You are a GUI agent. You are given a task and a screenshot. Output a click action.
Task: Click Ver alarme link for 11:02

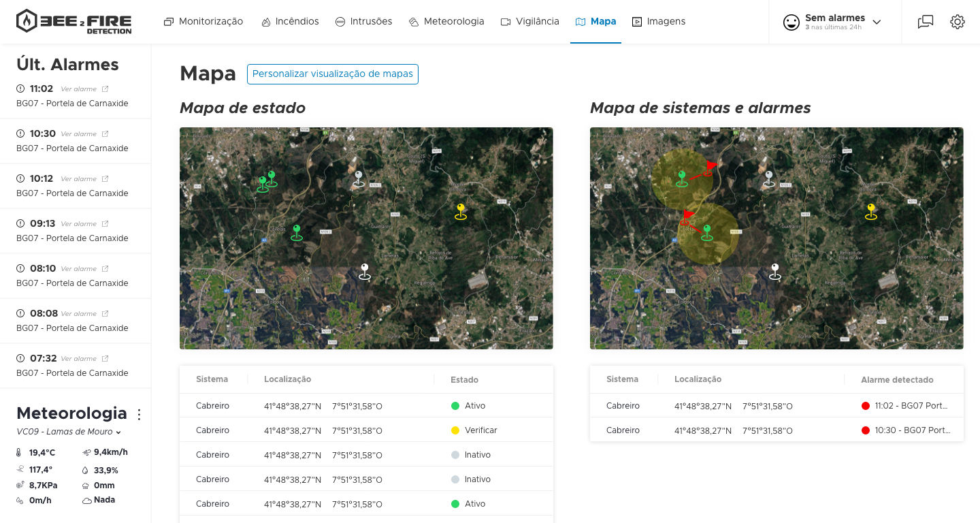pos(79,89)
